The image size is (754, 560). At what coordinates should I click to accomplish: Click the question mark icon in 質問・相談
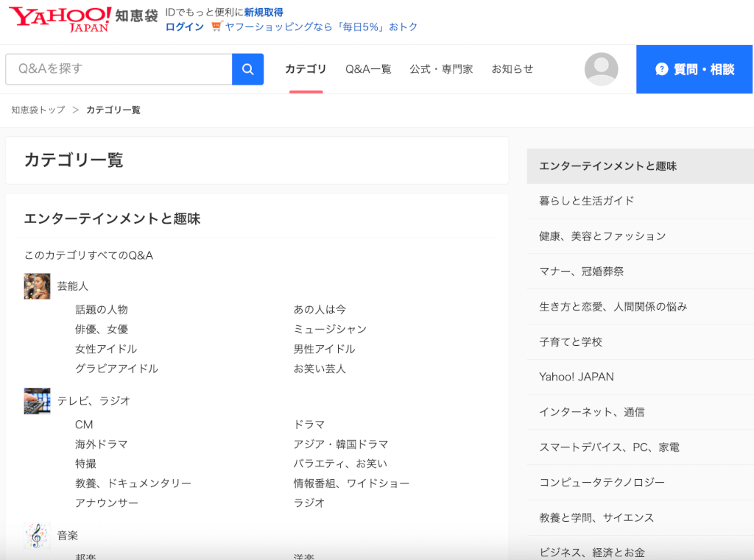click(x=662, y=68)
